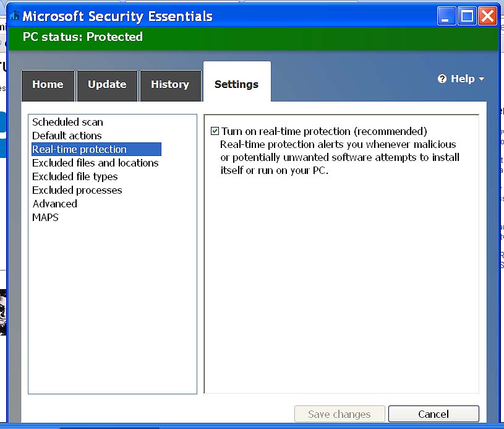Click the real-time protection description text
The image size is (504, 429).
coord(340,157)
